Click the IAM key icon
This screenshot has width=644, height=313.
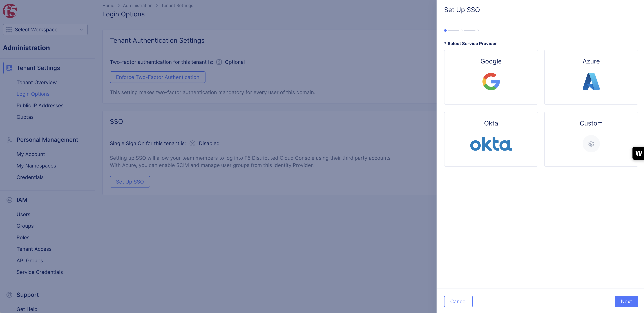[x=9, y=200]
